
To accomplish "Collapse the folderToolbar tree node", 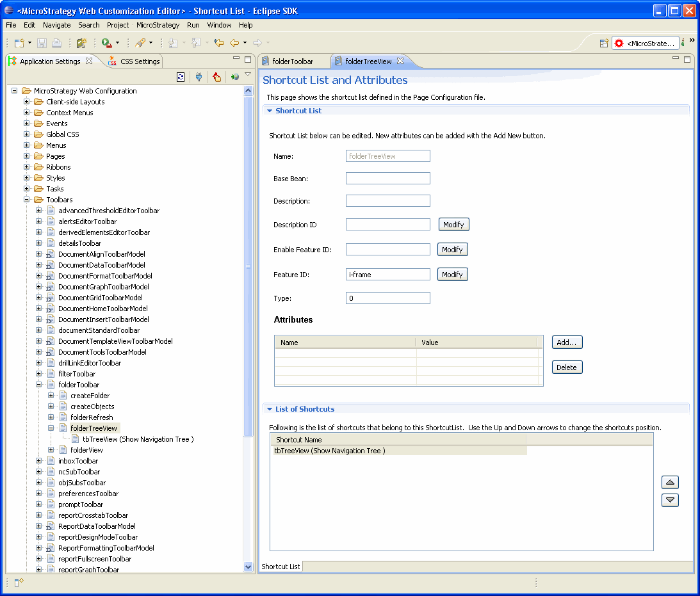I will coord(39,384).
